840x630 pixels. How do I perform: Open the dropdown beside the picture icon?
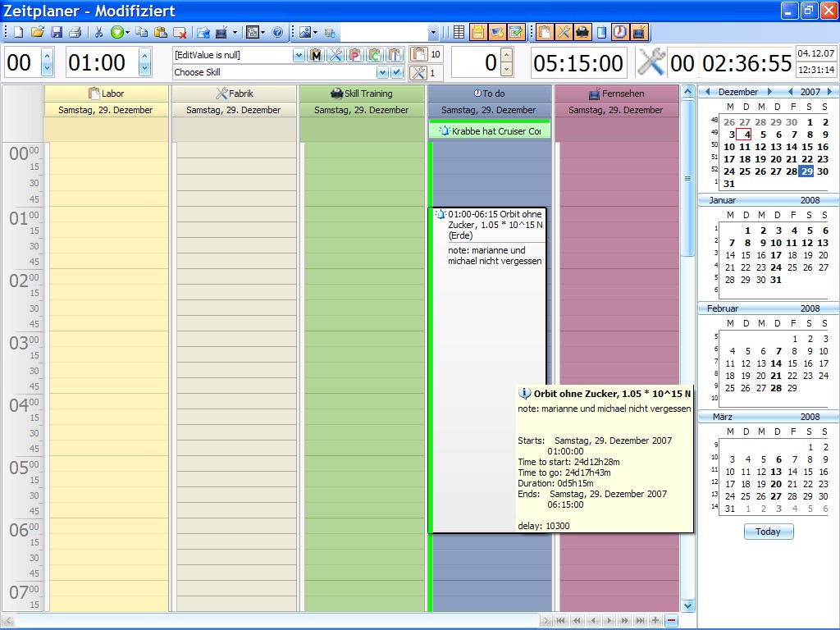[x=315, y=33]
